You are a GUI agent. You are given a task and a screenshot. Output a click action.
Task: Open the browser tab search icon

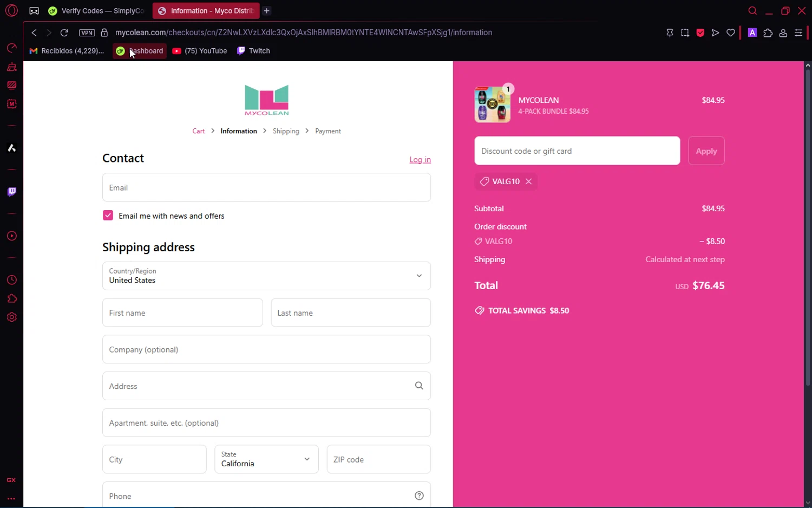[752, 11]
